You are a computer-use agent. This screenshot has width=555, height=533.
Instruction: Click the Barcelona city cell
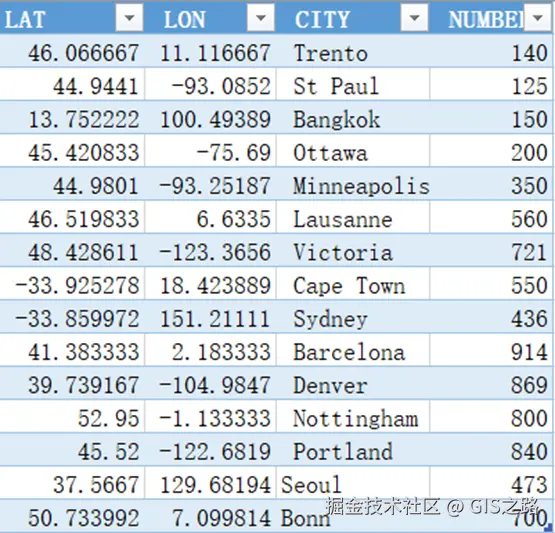pos(353,350)
